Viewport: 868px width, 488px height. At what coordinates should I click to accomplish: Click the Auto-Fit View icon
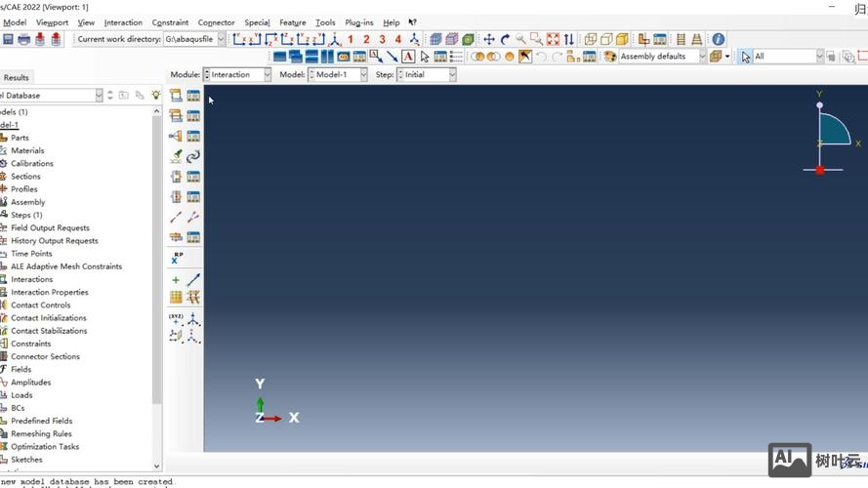[553, 40]
